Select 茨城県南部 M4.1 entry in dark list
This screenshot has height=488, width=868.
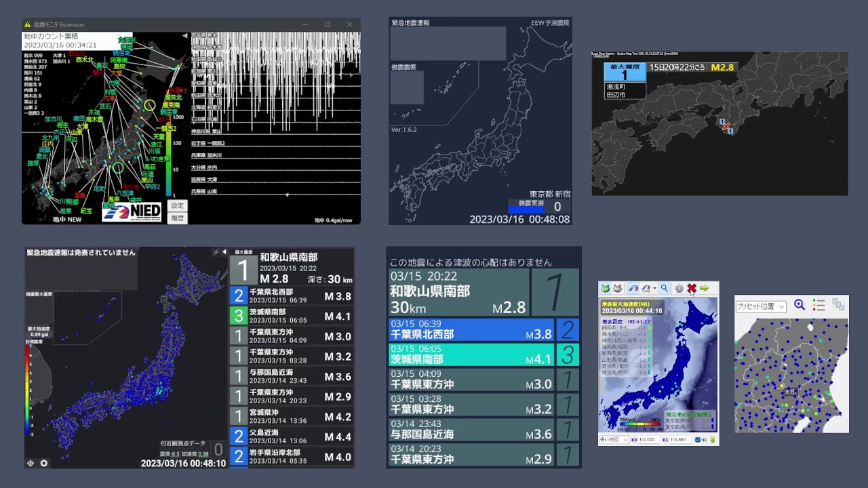[x=292, y=316]
